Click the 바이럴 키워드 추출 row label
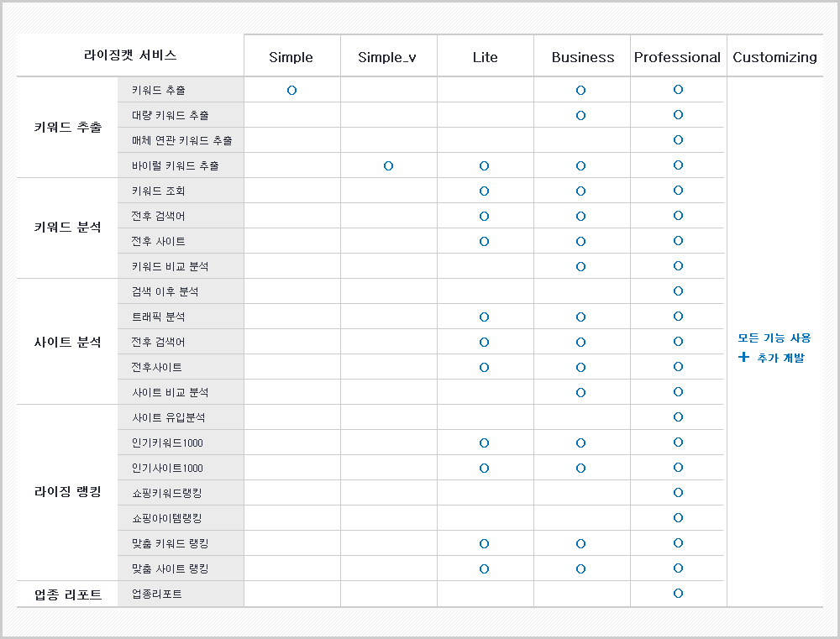This screenshot has width=840, height=639. [176, 165]
